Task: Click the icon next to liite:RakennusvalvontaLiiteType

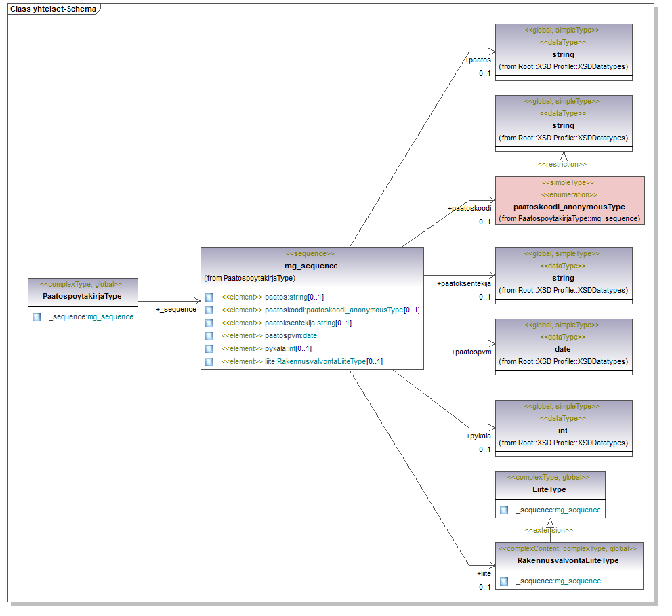Action: tap(209, 362)
